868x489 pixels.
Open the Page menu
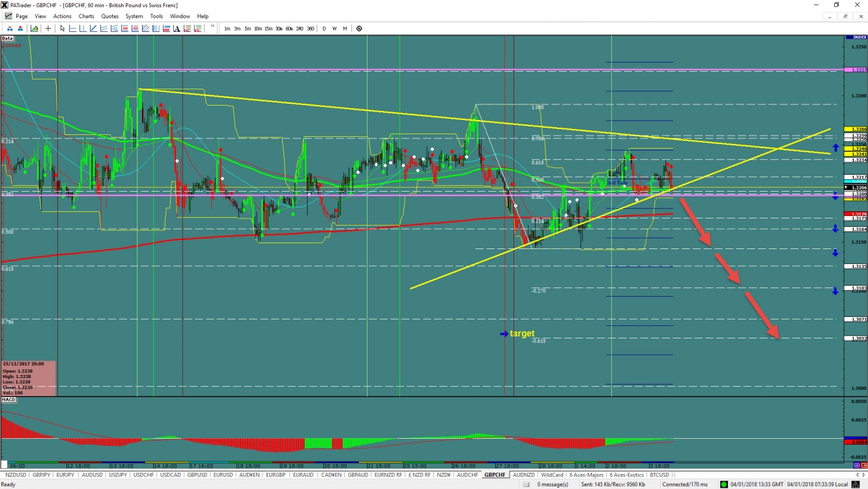coord(22,16)
